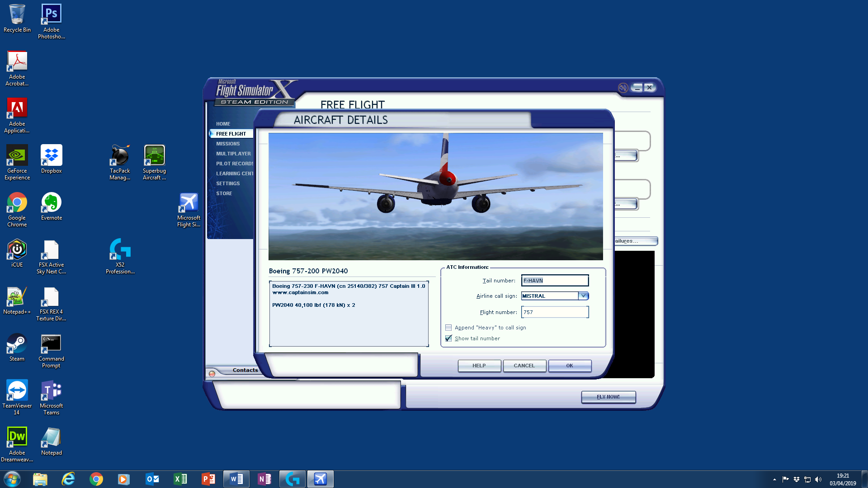The image size is (868, 488).
Task: Confirm aircraft details with OK
Action: pyautogui.click(x=569, y=366)
